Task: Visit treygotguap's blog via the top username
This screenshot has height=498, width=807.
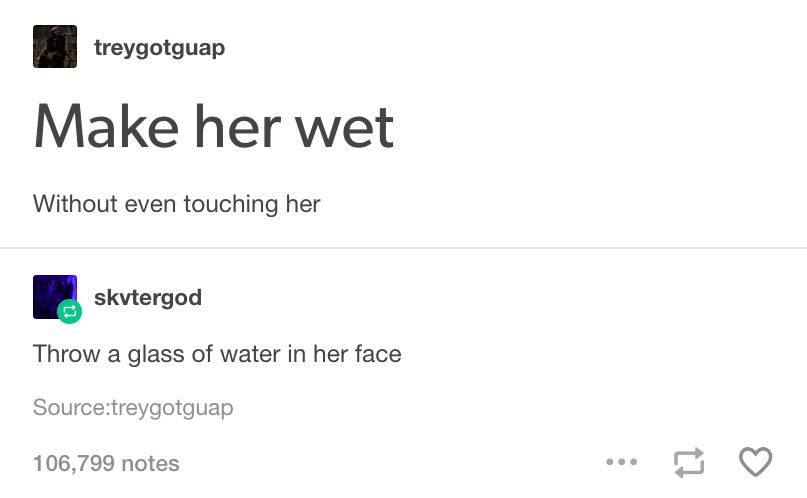Action: [x=160, y=48]
